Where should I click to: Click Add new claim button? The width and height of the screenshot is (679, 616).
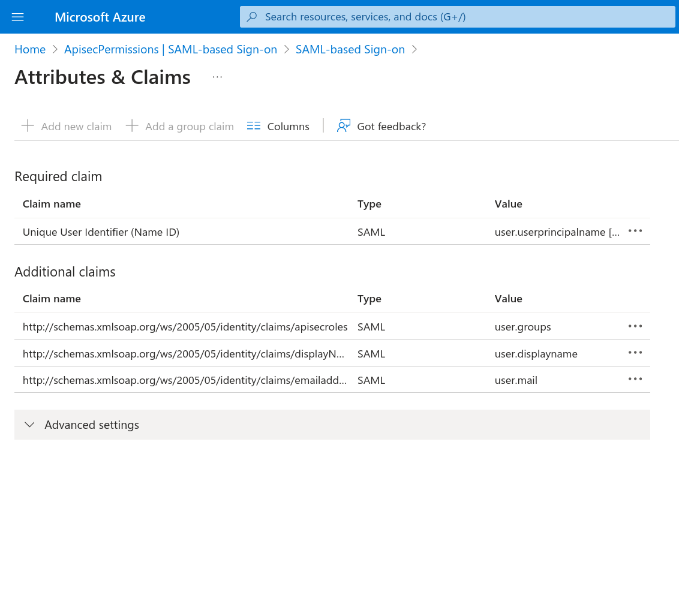[67, 126]
